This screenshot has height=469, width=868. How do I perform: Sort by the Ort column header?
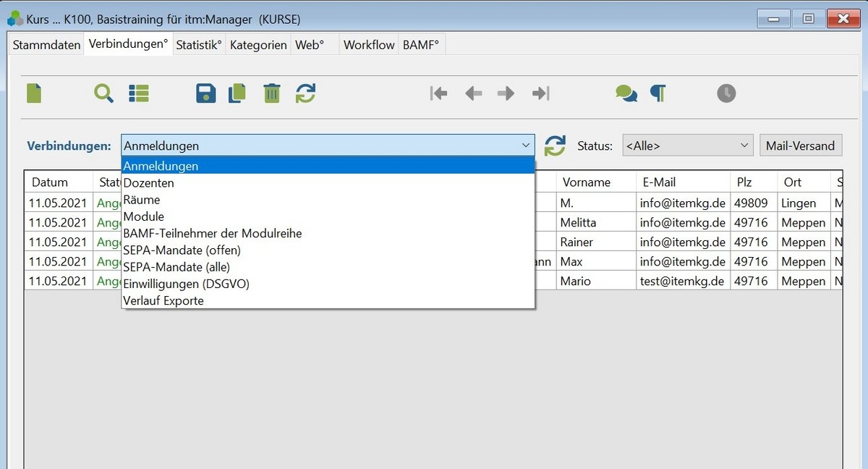point(804,182)
